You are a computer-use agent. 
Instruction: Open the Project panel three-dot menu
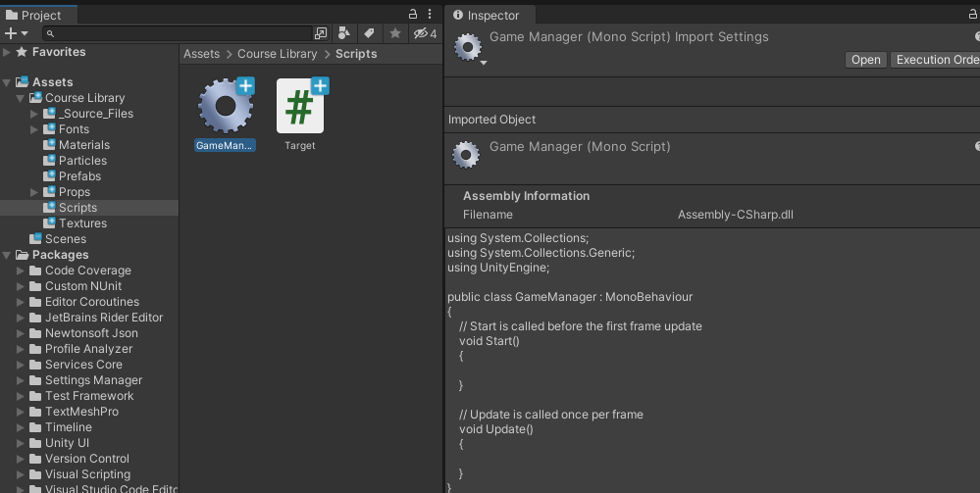pos(430,14)
